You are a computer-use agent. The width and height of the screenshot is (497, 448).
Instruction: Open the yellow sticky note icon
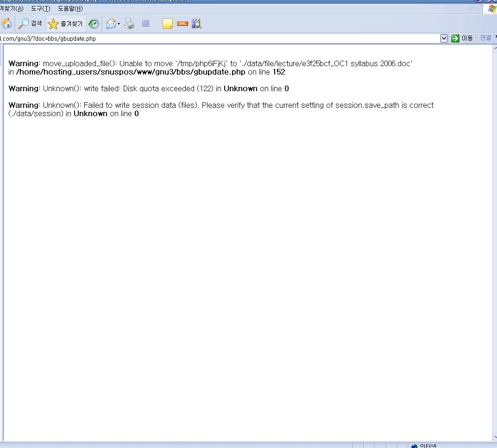[167, 24]
